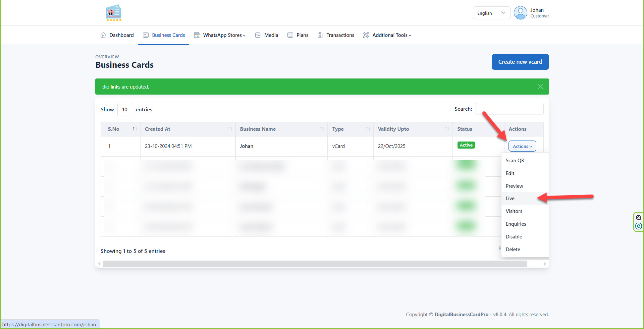This screenshot has height=329, width=644.
Task: Expand the WhatsApp Stores menu
Action: pyautogui.click(x=224, y=35)
